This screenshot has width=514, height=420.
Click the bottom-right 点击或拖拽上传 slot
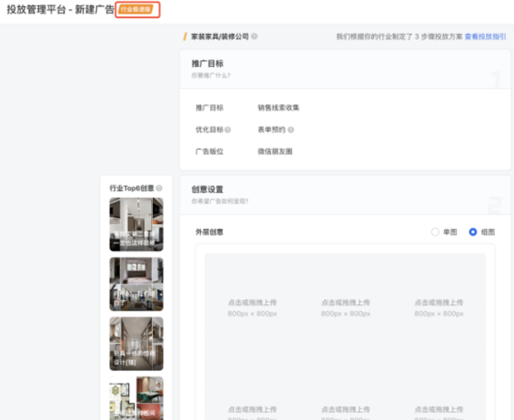pyautogui.click(x=439, y=409)
